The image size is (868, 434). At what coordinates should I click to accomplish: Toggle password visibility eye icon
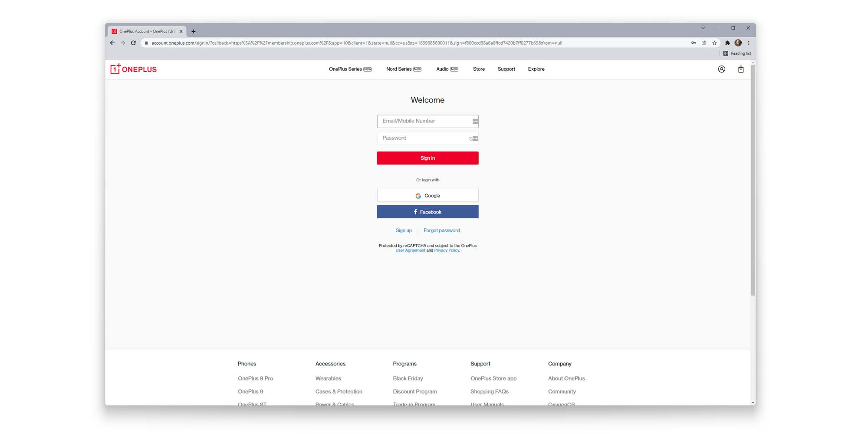pos(470,138)
